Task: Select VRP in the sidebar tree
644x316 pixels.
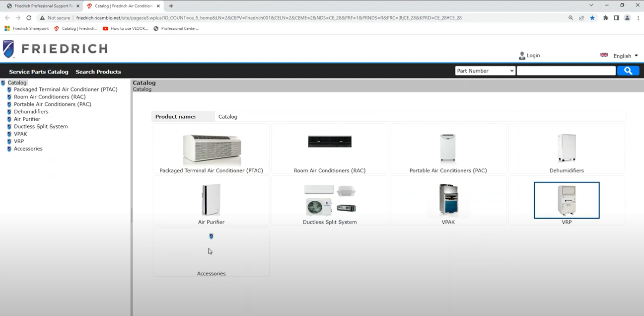Action: coord(19,141)
